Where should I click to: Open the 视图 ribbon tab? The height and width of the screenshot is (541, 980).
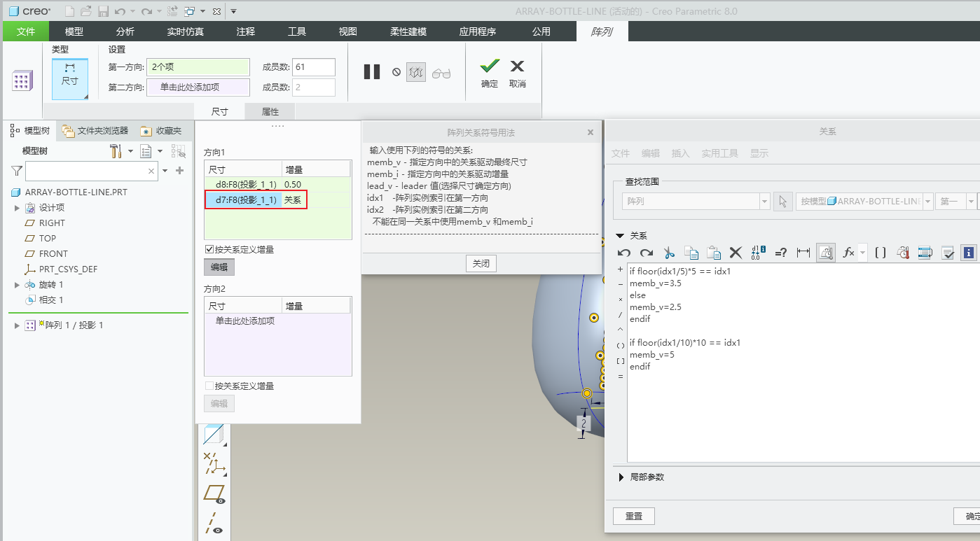pyautogui.click(x=348, y=31)
